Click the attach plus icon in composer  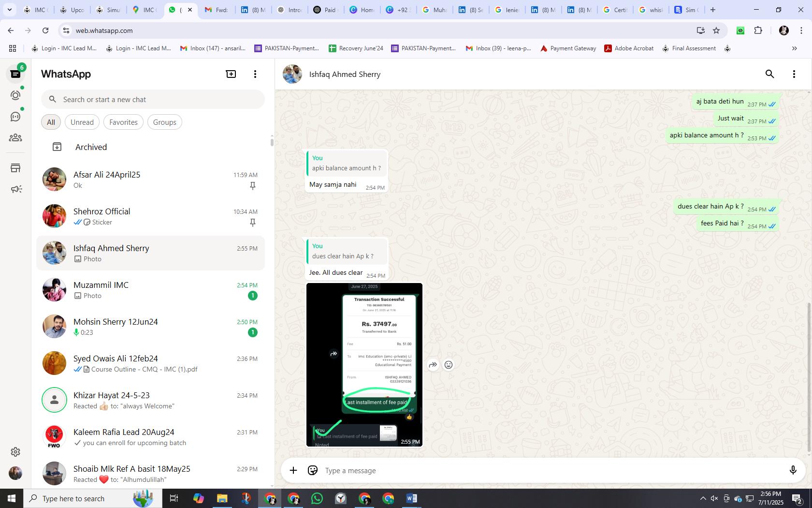(x=293, y=470)
